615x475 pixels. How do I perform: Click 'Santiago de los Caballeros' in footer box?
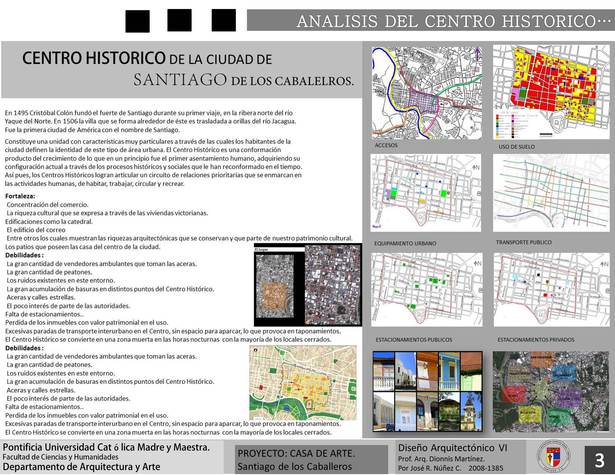295,466
